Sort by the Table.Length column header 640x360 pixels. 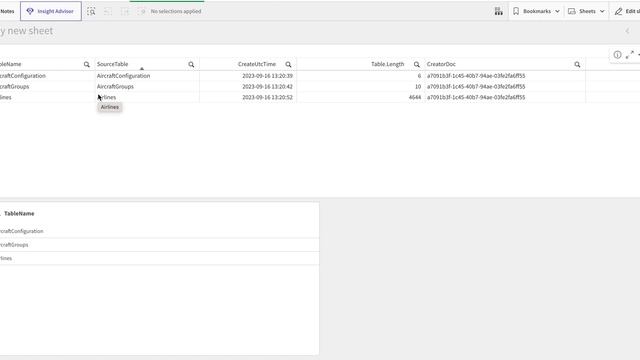coord(387,64)
